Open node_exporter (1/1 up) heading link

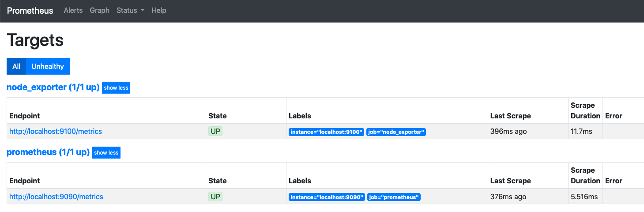tap(53, 87)
